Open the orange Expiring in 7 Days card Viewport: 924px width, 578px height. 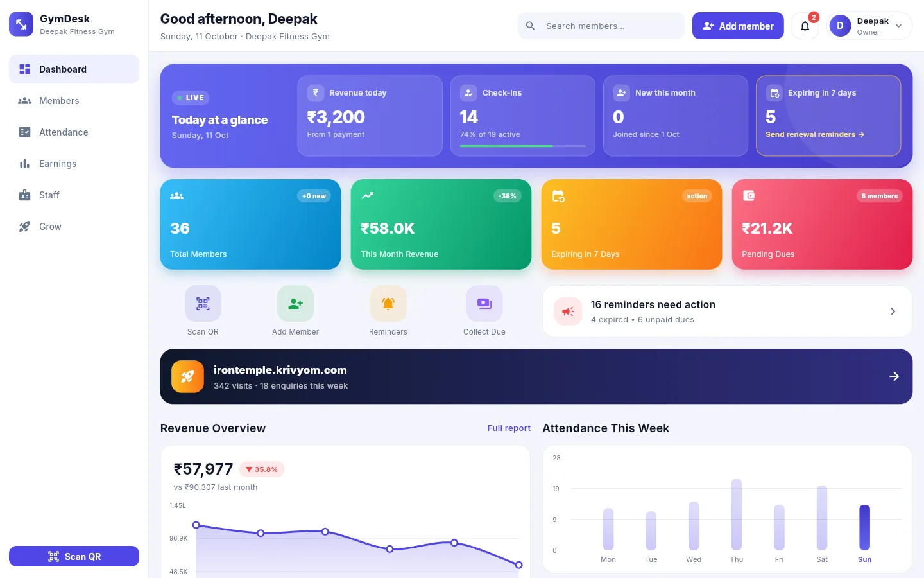point(631,224)
